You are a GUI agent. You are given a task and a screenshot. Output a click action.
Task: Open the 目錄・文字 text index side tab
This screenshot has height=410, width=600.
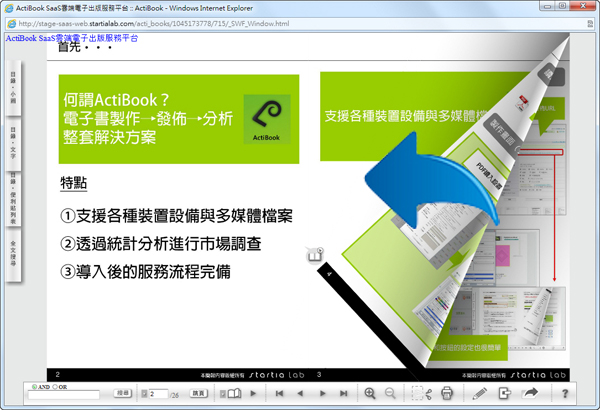[x=13, y=144]
